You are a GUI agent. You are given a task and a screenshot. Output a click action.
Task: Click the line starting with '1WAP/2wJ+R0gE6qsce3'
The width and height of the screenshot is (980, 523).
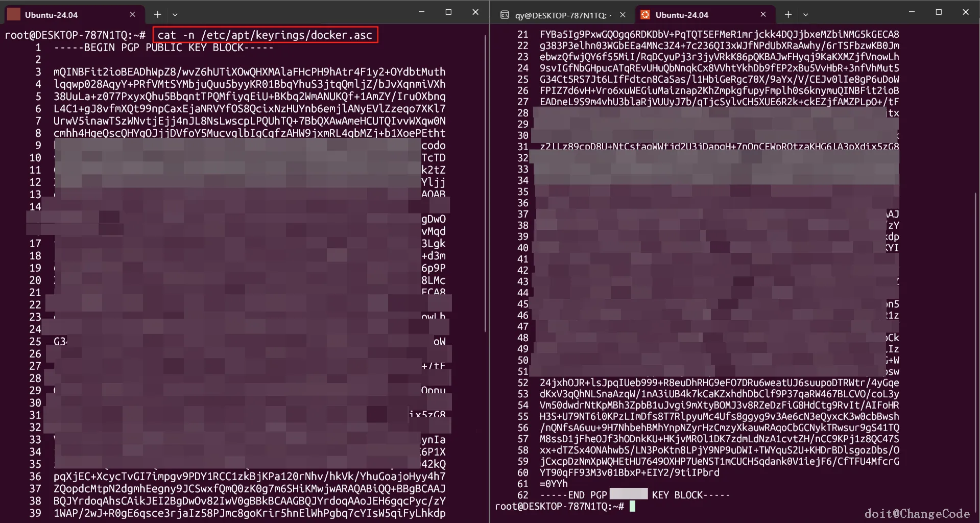tap(249, 513)
